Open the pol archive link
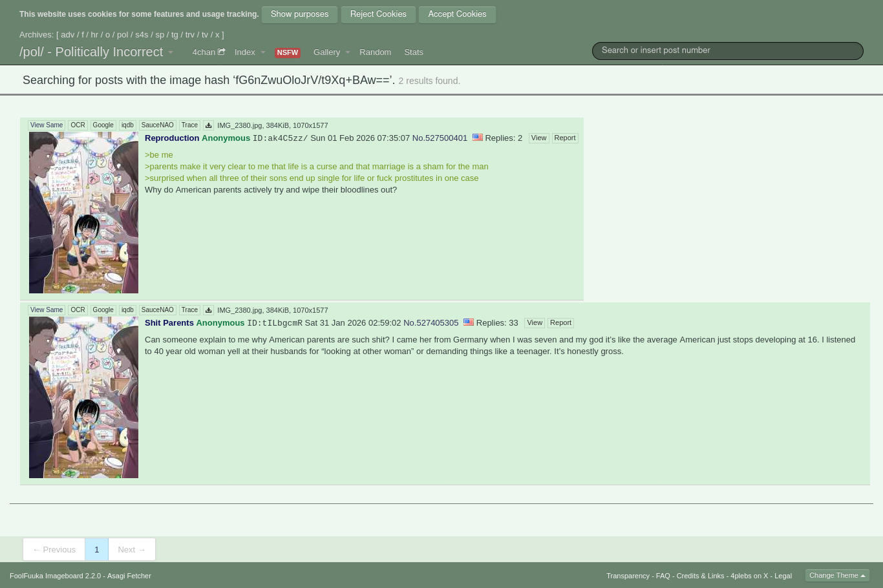Viewport: 883px width, 588px height. (122, 35)
